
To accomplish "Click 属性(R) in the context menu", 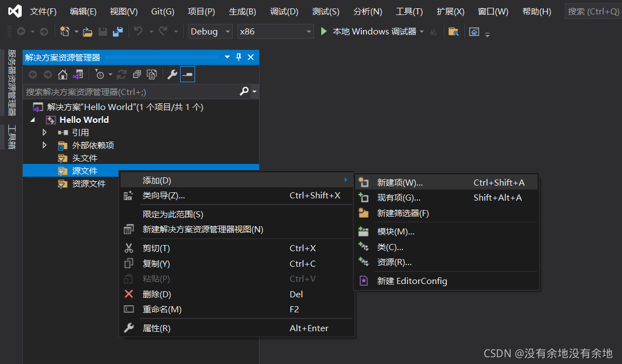I will (236, 328).
